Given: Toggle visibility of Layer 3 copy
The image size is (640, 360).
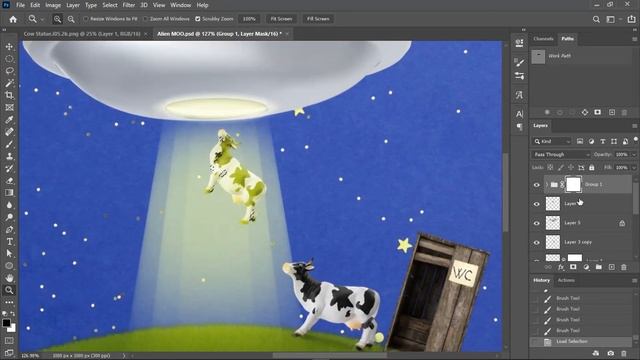Looking at the screenshot, I should point(537,242).
